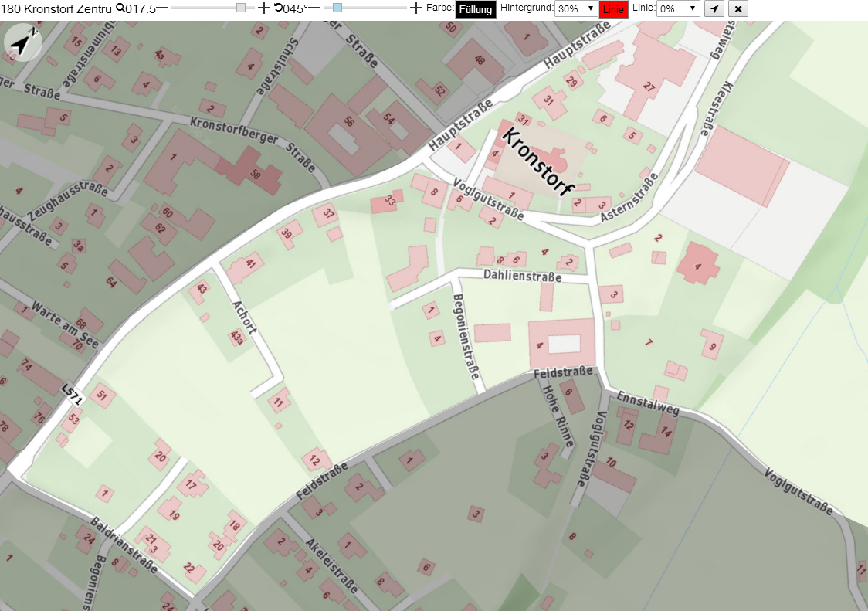Decrease rotation with the minus icon
The width and height of the screenshot is (868, 611).
[314, 8]
